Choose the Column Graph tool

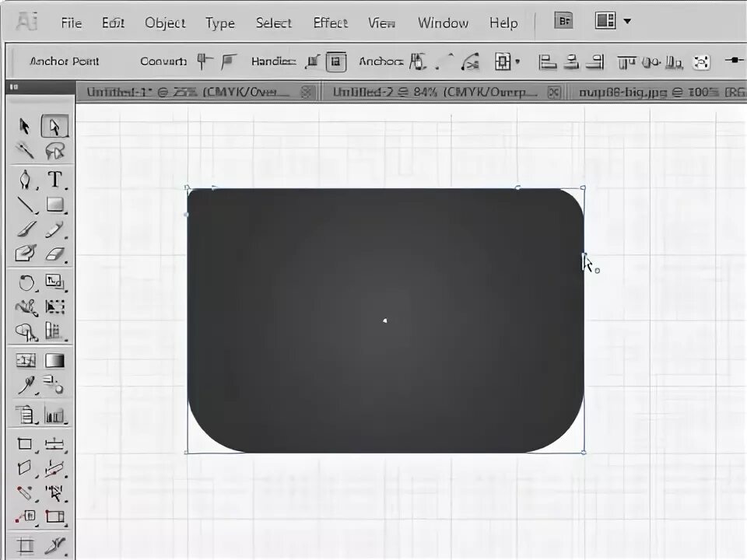pos(54,415)
